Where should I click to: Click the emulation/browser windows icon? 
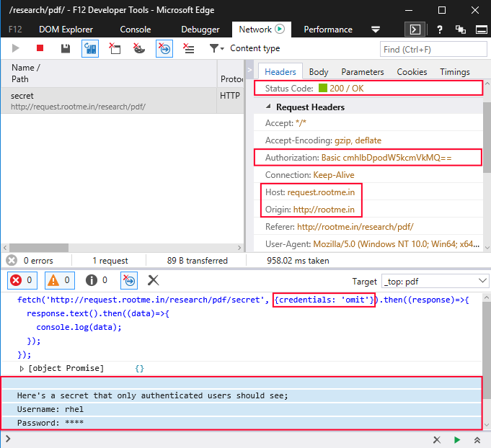pyautogui.click(x=460, y=30)
